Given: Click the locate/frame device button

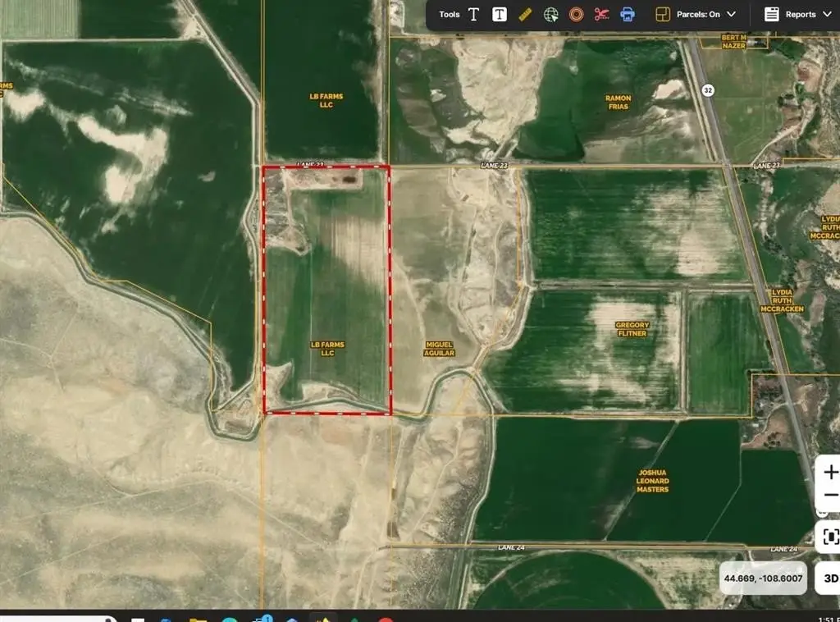Looking at the screenshot, I should 831,537.
